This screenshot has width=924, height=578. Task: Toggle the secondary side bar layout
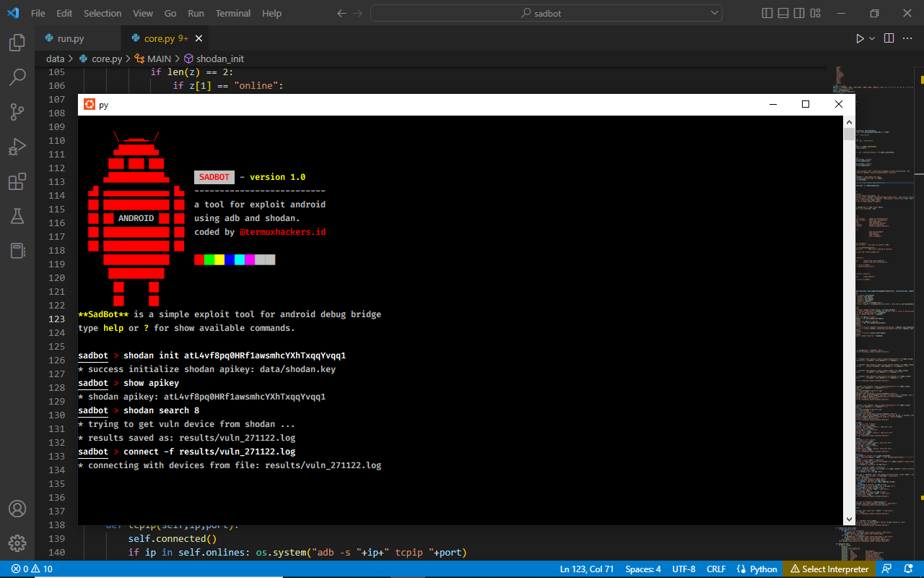[799, 13]
